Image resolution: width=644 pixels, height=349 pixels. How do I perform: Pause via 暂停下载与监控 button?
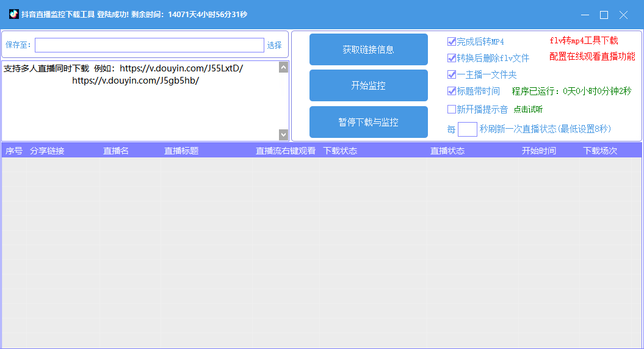click(x=369, y=122)
